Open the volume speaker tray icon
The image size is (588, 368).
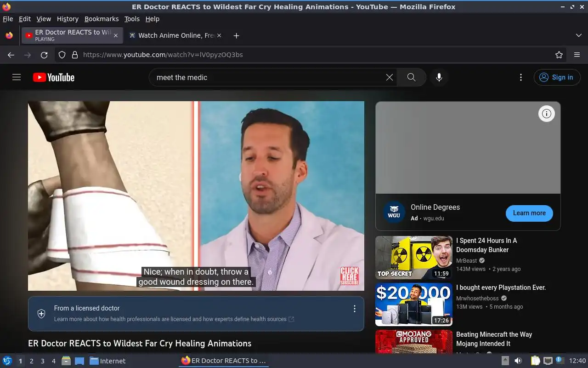(518, 361)
